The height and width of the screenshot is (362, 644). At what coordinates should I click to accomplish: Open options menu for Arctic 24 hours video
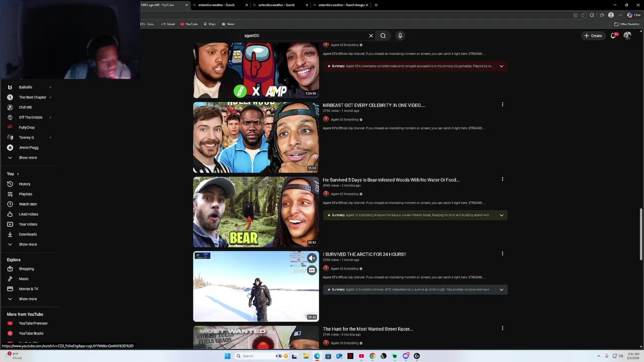(502, 253)
